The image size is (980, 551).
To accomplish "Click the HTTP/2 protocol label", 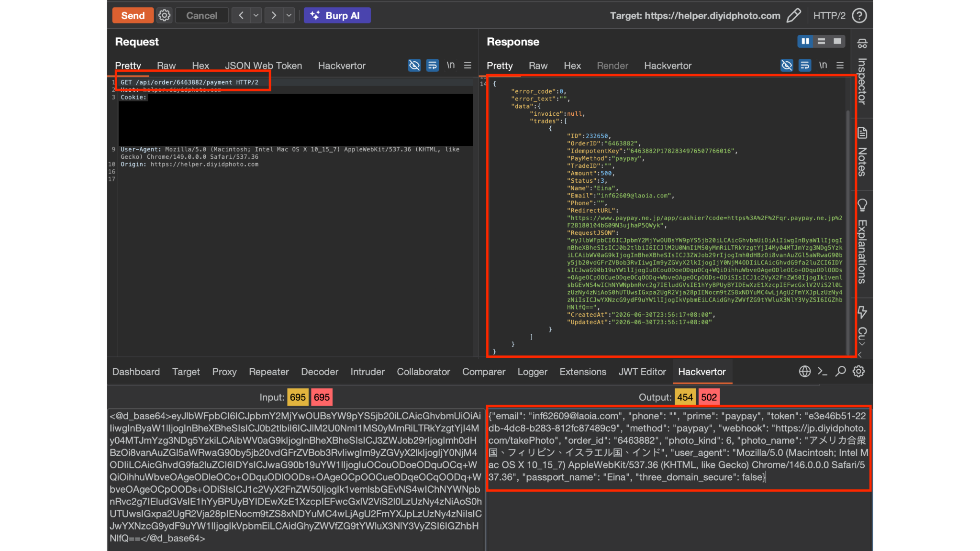I will [829, 15].
